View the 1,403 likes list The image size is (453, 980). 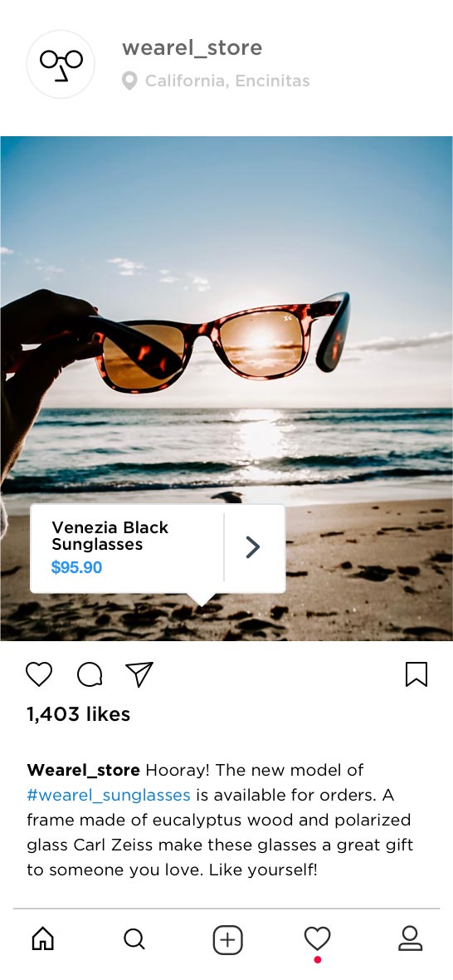[x=78, y=713]
